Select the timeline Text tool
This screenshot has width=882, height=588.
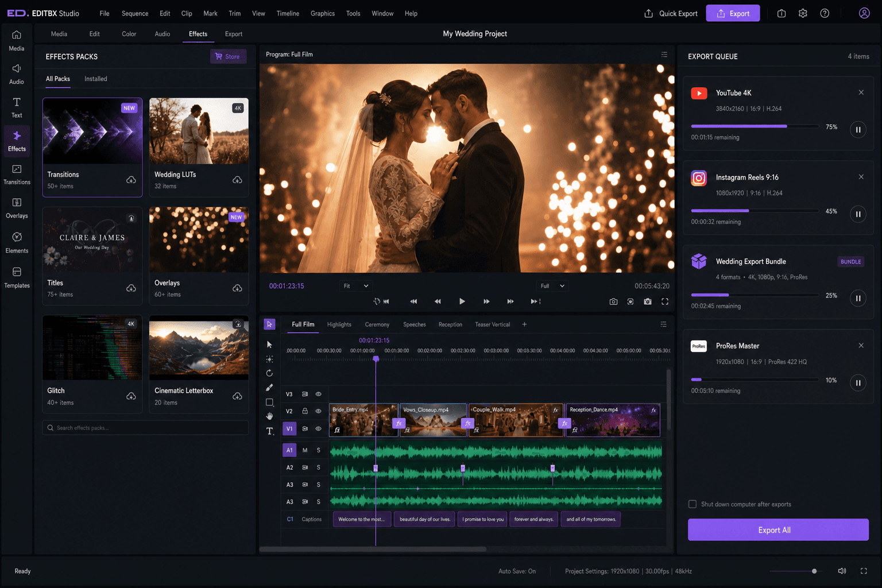(269, 431)
